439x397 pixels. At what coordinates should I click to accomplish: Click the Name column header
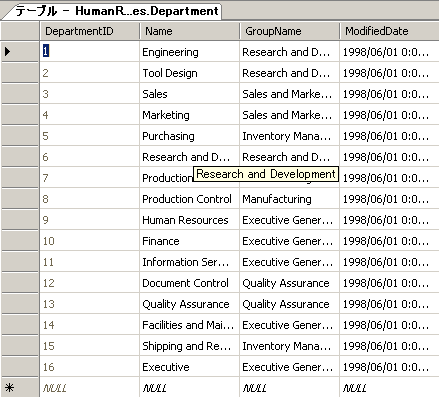(189, 31)
